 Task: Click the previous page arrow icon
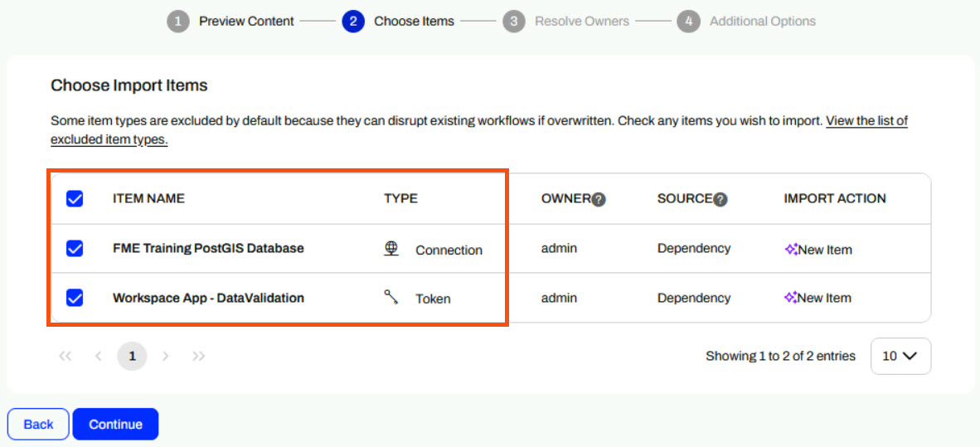[99, 356]
